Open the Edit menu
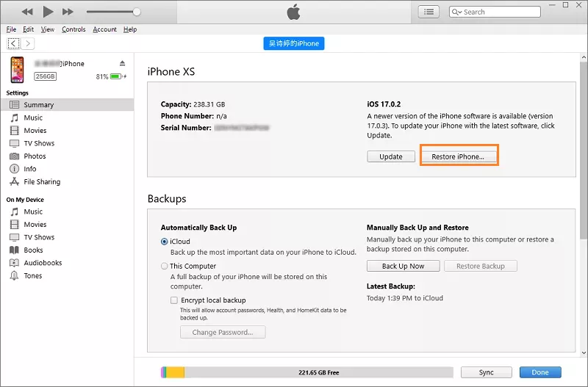This screenshot has width=588, height=387. pyautogui.click(x=28, y=29)
